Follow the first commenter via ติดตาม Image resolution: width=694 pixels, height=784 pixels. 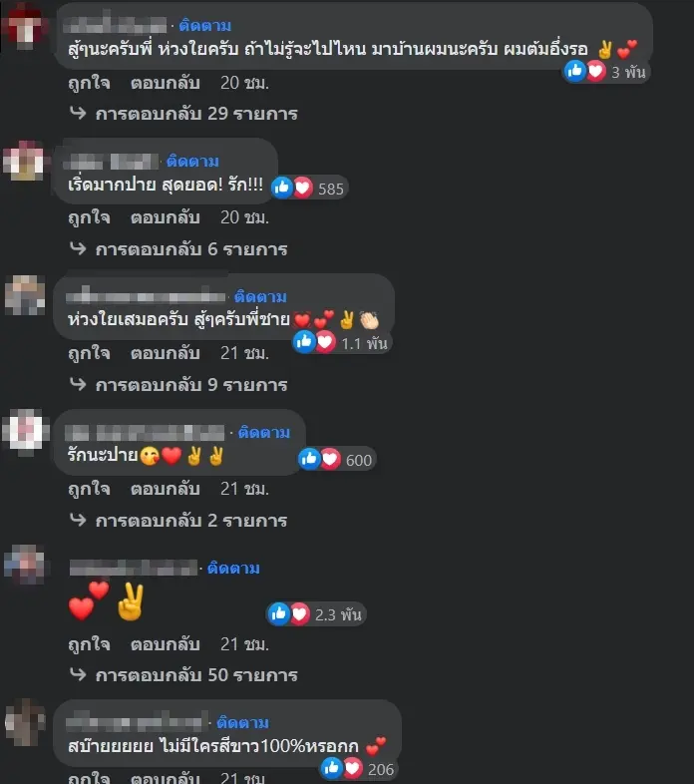tap(205, 26)
